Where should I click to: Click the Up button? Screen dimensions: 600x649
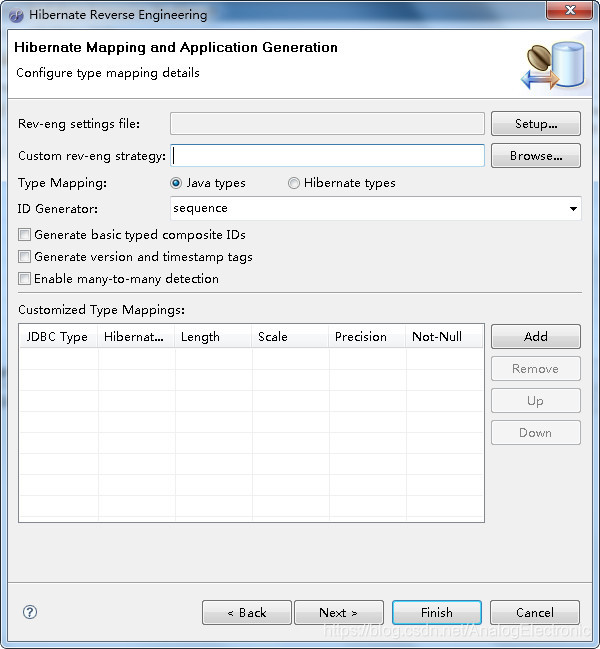pyautogui.click(x=536, y=401)
